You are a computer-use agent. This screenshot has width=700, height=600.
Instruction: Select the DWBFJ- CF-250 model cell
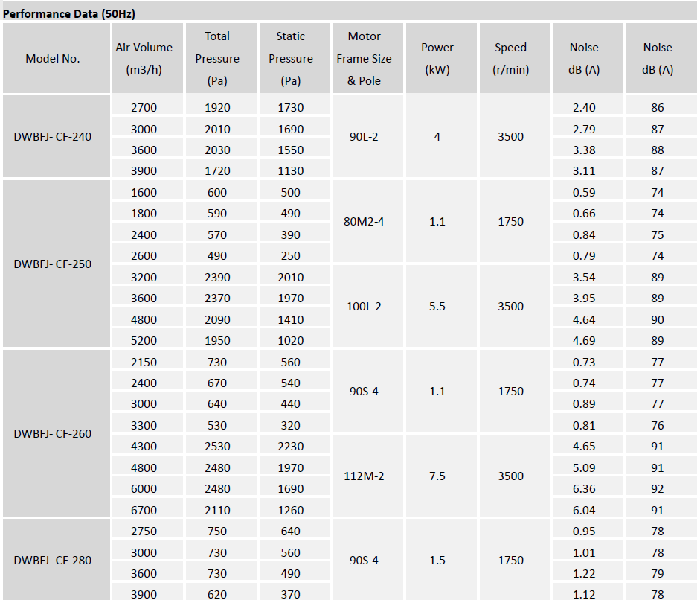pyautogui.click(x=53, y=264)
